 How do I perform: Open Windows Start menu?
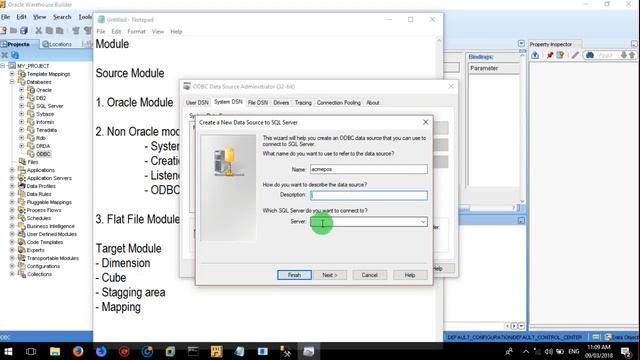pos(8,351)
